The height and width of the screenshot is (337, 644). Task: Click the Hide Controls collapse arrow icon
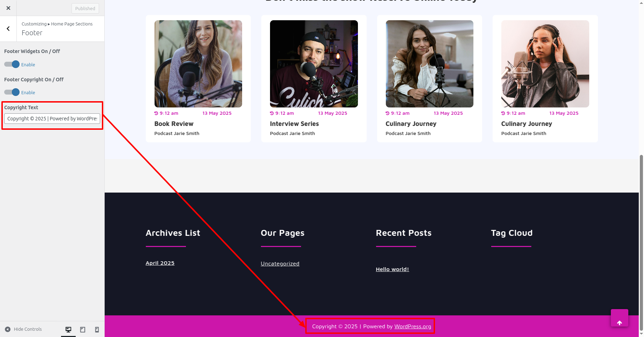click(8, 329)
